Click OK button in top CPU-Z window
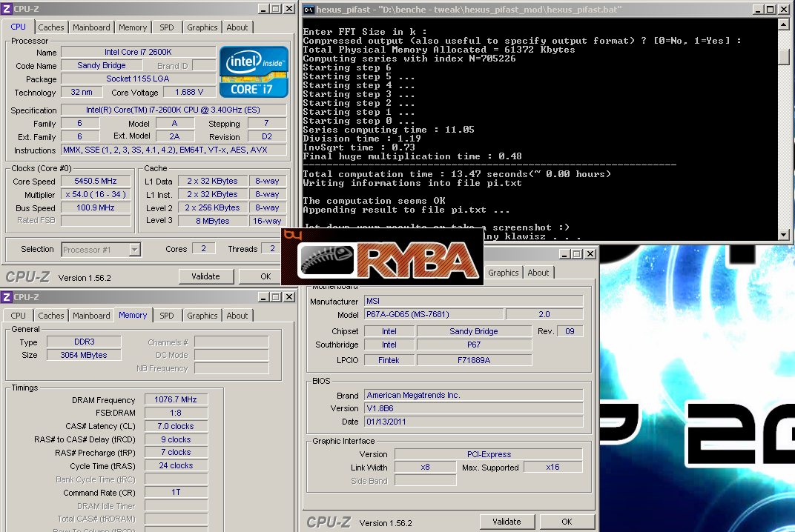Screen dimensions: 795x532 click(265, 276)
